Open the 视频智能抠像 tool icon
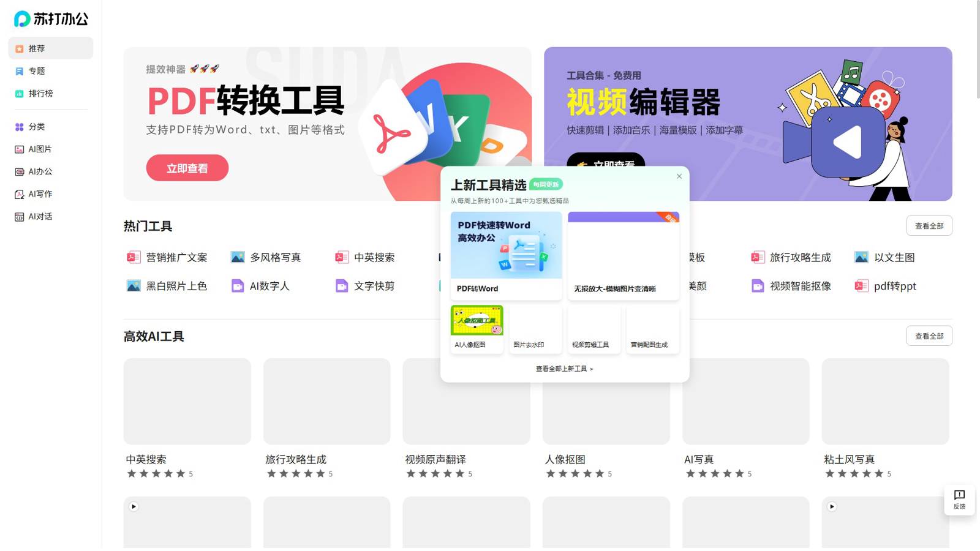 click(758, 286)
